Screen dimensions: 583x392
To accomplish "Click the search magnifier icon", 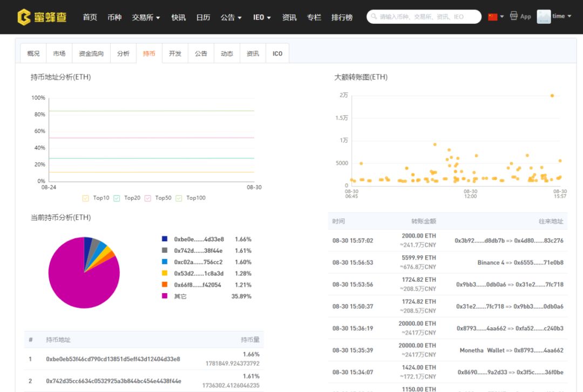I will 374,17.
